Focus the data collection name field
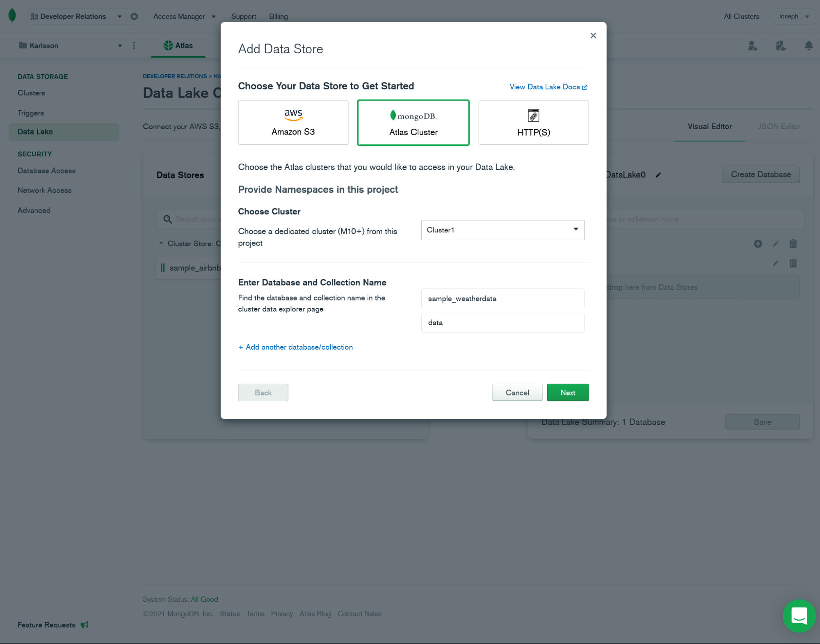 pos(503,323)
